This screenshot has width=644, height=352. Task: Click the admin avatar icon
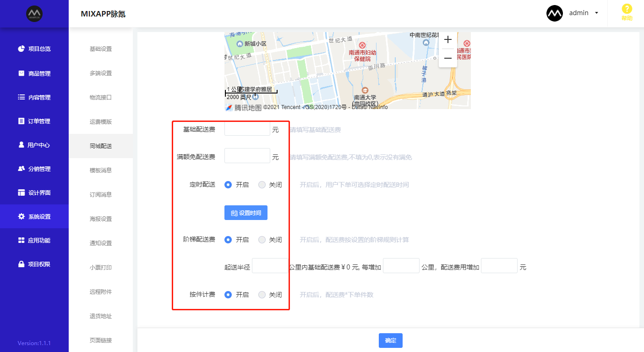pyautogui.click(x=555, y=13)
